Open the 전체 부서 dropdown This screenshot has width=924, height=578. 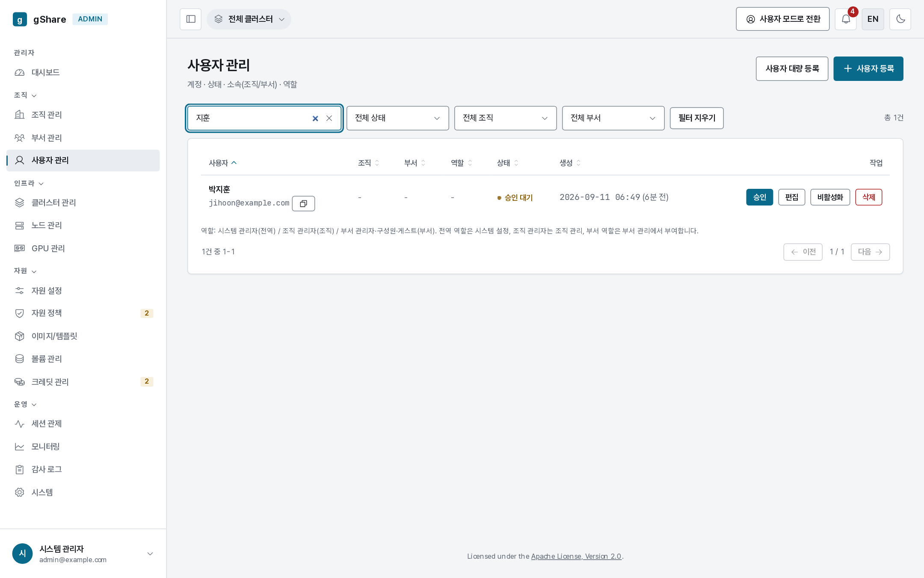[613, 118]
